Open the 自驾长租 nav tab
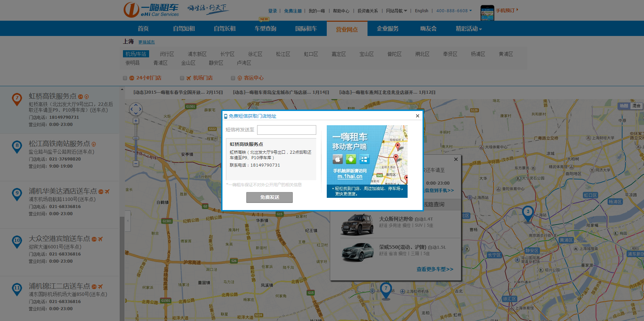 (225, 29)
